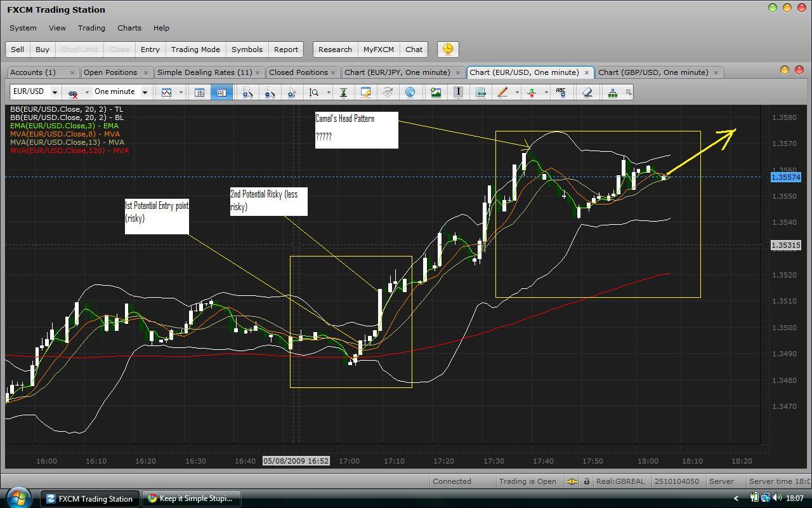The height and width of the screenshot is (508, 812).
Task: Click the vertical scale zoom icon
Action: coord(314,93)
